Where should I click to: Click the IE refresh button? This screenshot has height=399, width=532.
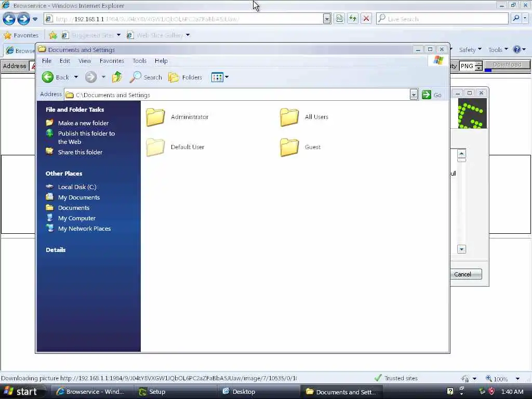pyautogui.click(x=353, y=19)
